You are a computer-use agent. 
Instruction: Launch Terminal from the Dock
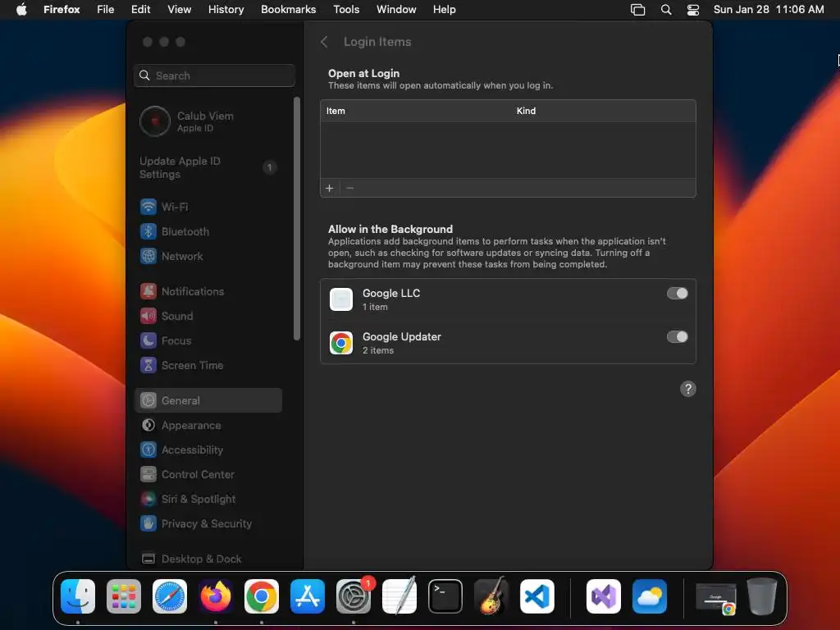tap(445, 596)
